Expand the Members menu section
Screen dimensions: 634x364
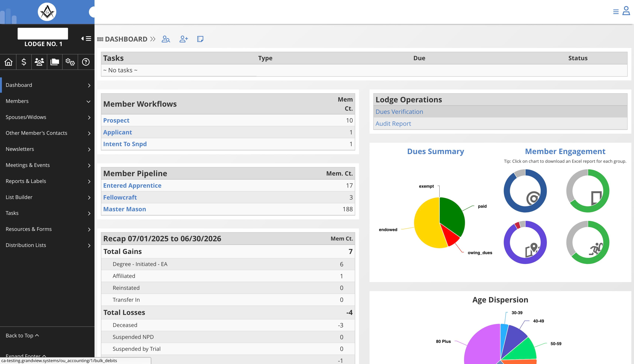tap(47, 101)
